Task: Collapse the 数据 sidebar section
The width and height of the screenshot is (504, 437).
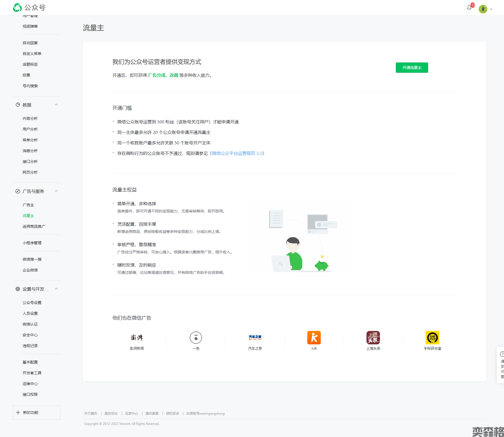Action: click(x=56, y=105)
